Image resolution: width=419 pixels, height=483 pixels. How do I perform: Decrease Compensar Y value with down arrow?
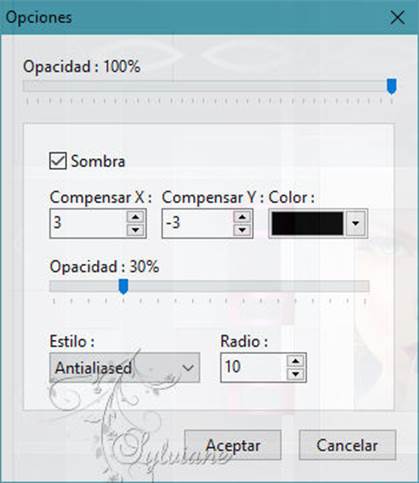pos(242,230)
